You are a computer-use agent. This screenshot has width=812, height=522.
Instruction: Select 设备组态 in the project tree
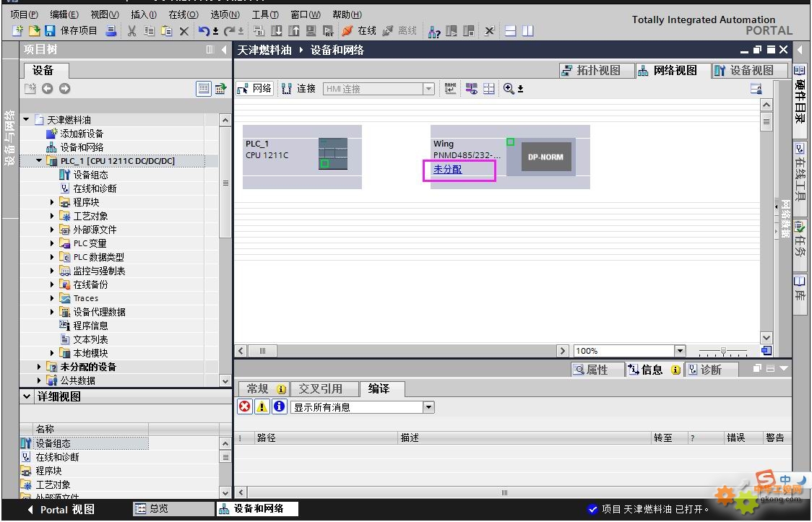pos(90,175)
